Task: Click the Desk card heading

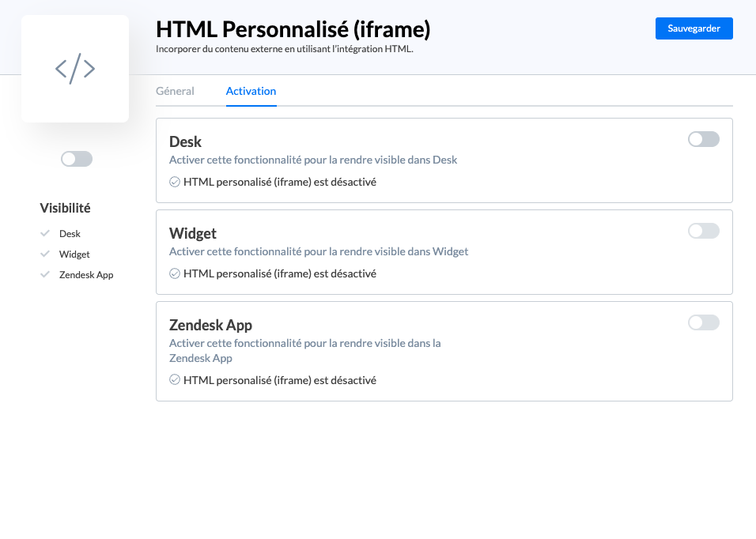Action: tap(186, 142)
